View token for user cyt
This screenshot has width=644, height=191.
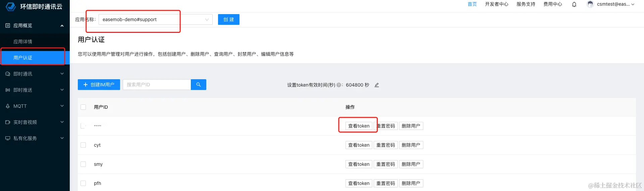[359, 145]
